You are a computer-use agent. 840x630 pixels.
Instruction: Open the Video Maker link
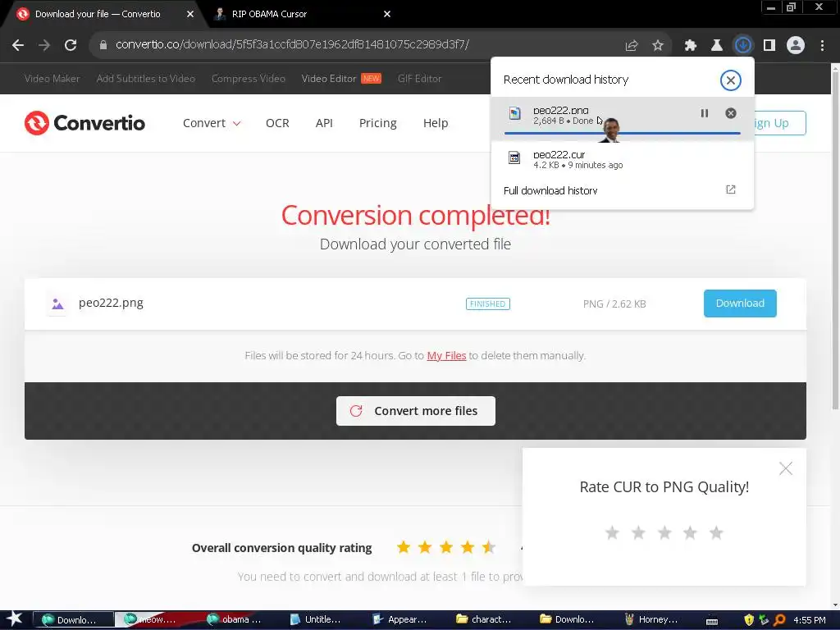tap(52, 79)
